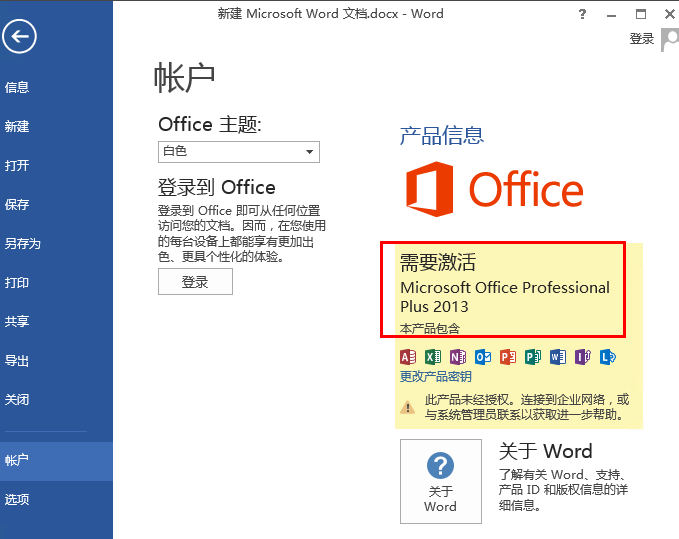Image resolution: width=679 pixels, height=539 pixels.
Task: Click the Lync app icon
Action: [x=608, y=357]
